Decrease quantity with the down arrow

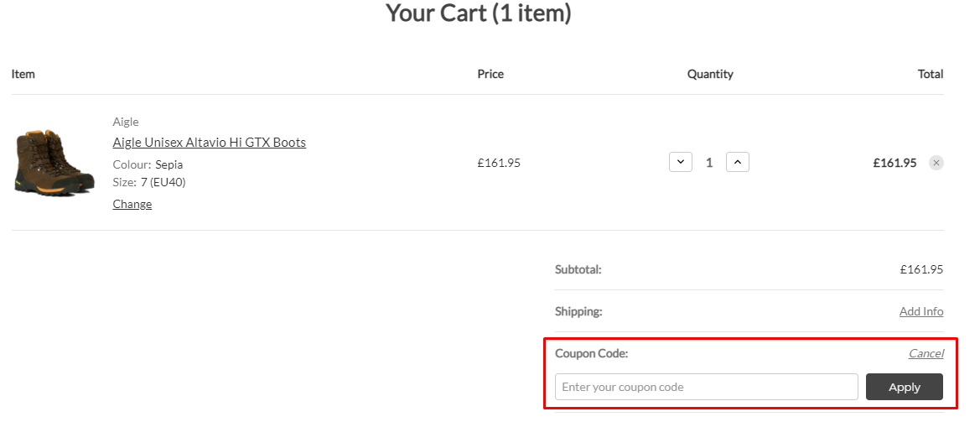[681, 162]
